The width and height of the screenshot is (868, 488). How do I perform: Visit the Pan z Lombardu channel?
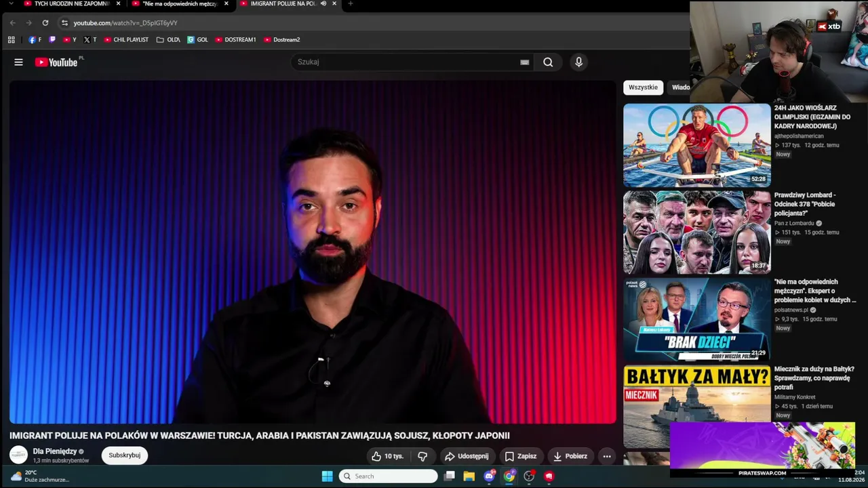[794, 223]
